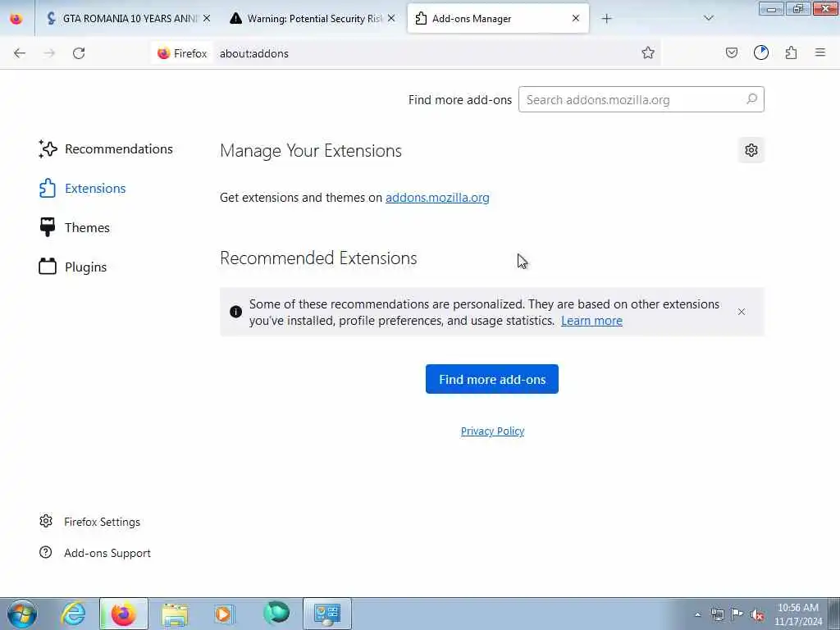Click the Firefox identity badge in URL bar
Image resolution: width=840 pixels, height=630 pixels.
pos(183,53)
